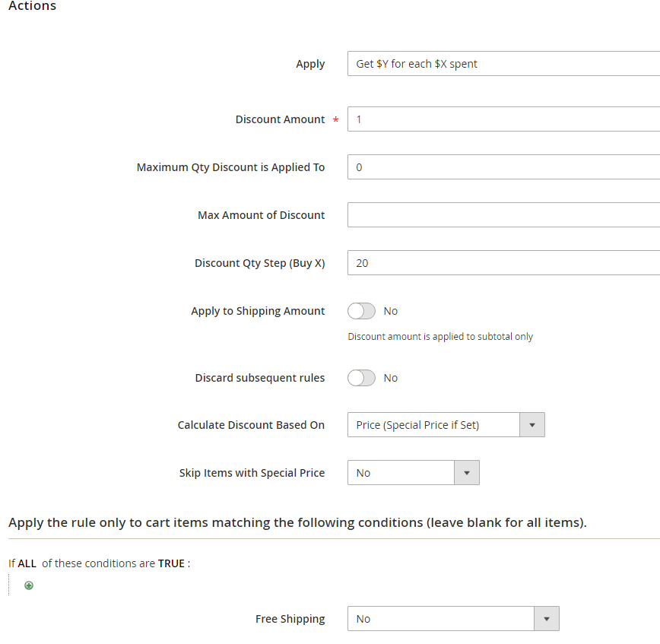Toggle the Discard subsequent rules switch
Viewport: 660px width, 644px height.
click(361, 378)
